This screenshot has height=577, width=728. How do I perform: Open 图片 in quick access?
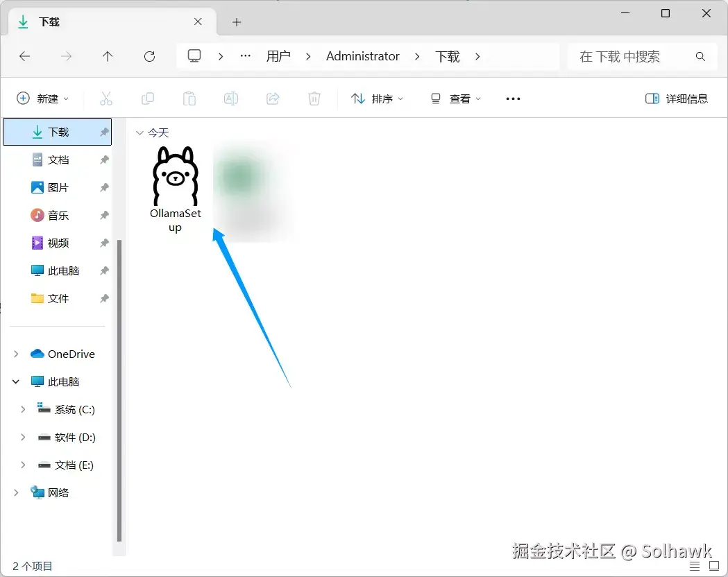[58, 187]
